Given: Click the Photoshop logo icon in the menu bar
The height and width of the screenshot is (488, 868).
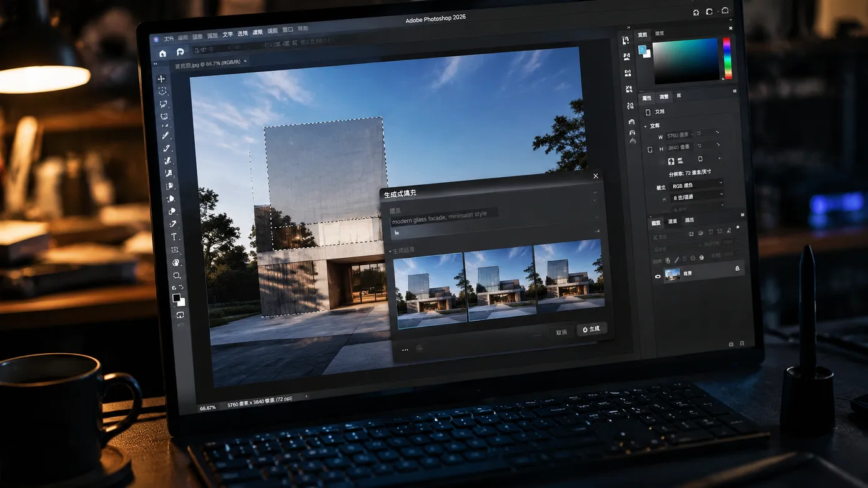Looking at the screenshot, I should [156, 40].
